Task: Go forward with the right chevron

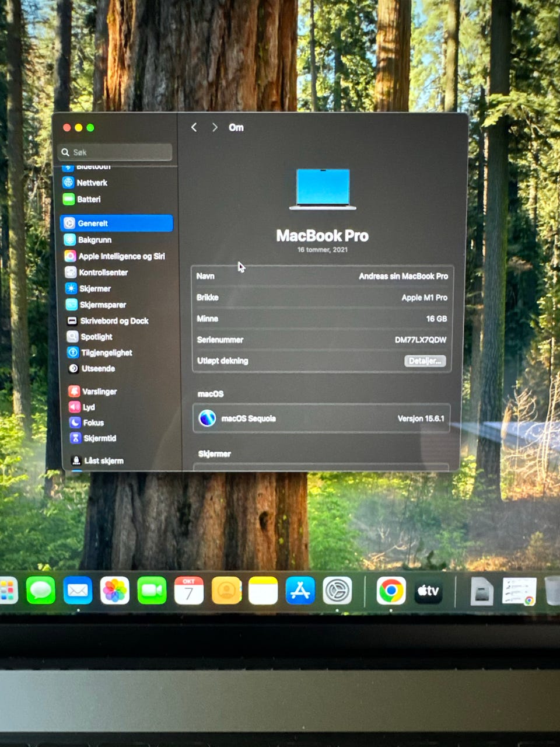Action: pos(215,127)
